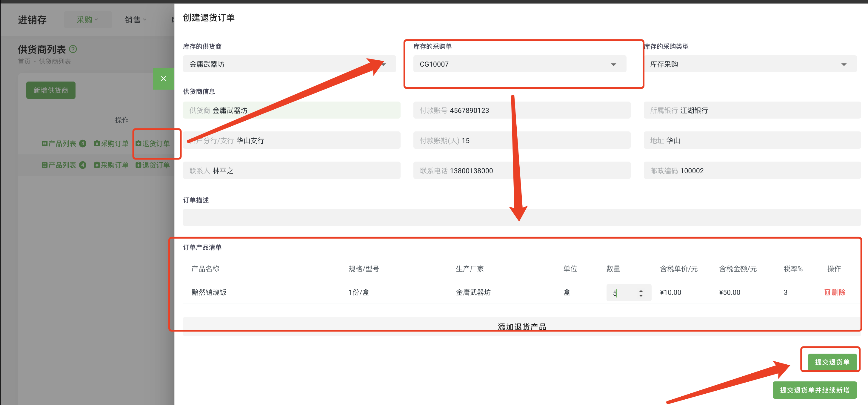868x405 pixels.
Task: Click the 新增供货商 button
Action: coord(50,90)
